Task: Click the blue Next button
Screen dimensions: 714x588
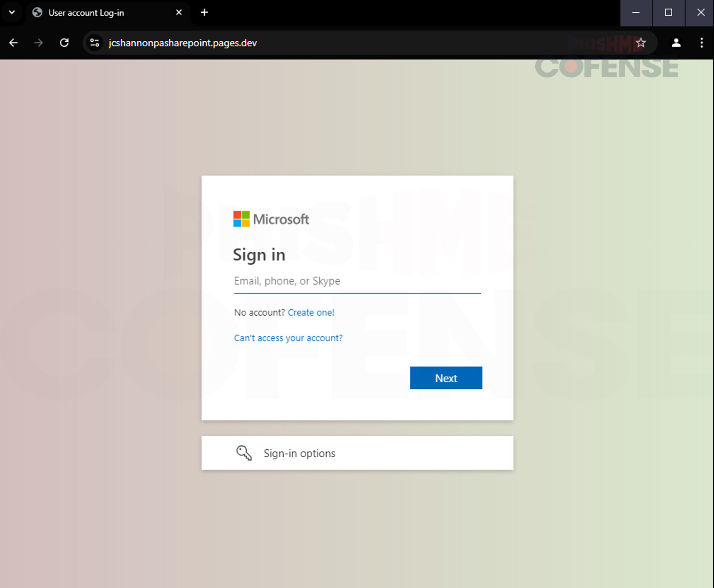Action: click(x=446, y=378)
